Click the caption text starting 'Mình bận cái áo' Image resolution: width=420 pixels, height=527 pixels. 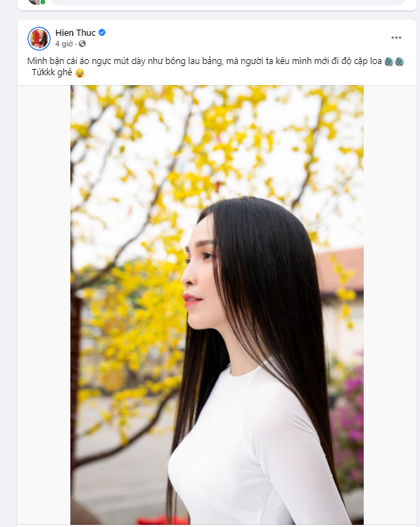pyautogui.click(x=204, y=61)
